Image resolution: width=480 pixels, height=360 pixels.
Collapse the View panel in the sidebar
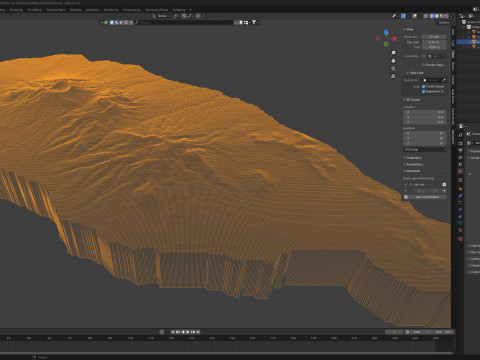click(x=408, y=29)
